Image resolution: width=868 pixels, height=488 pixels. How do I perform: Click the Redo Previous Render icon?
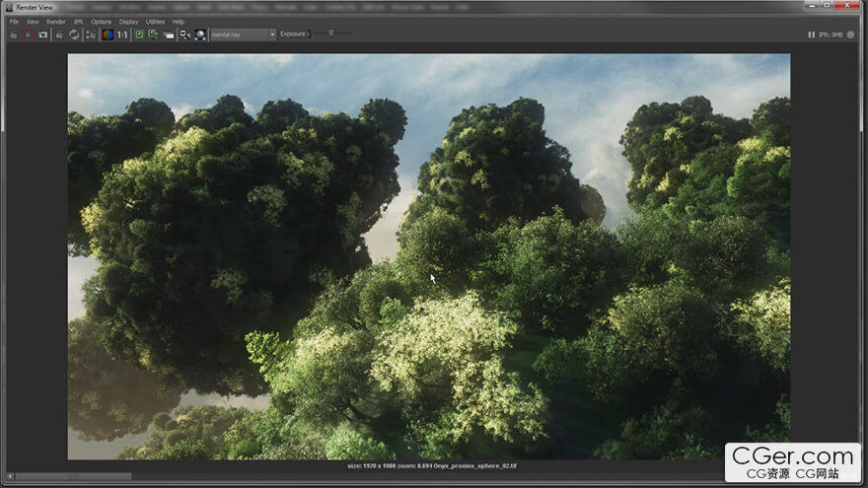point(14,35)
